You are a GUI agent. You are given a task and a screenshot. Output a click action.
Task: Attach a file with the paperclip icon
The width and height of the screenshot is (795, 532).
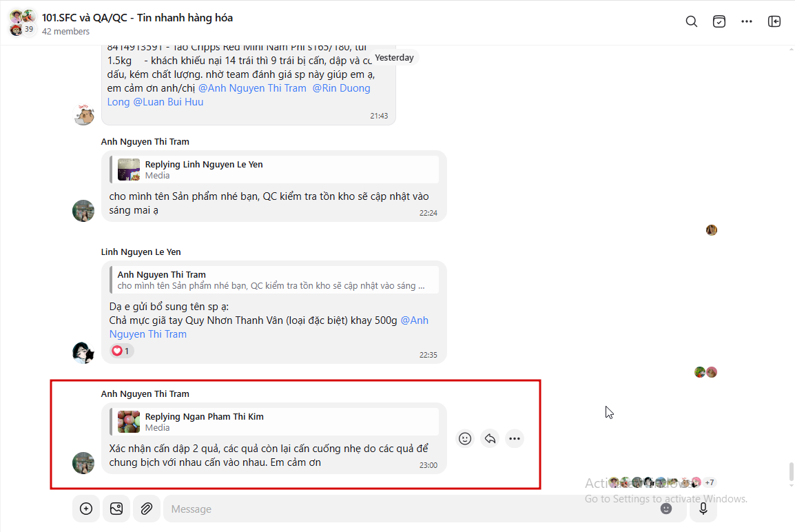pyautogui.click(x=147, y=509)
